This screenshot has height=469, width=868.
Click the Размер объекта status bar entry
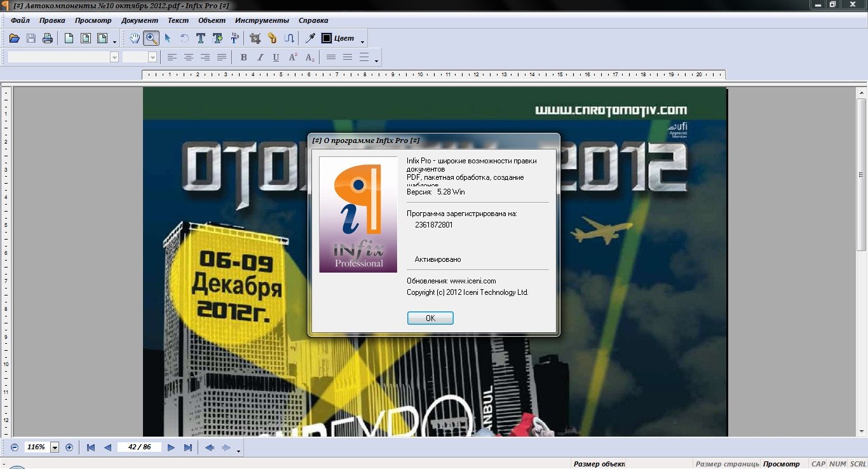click(599, 464)
